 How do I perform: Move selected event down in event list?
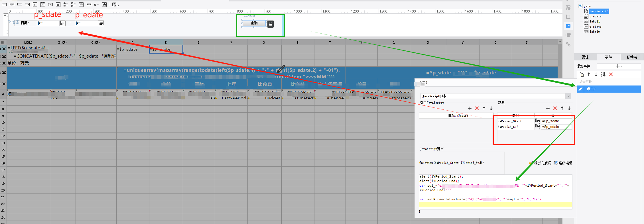[596, 74]
